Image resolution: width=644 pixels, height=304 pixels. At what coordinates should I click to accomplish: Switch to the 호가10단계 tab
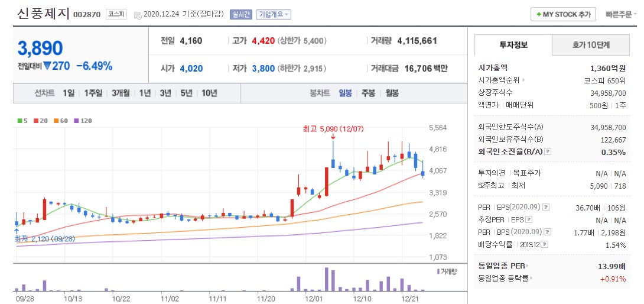pyautogui.click(x=591, y=45)
